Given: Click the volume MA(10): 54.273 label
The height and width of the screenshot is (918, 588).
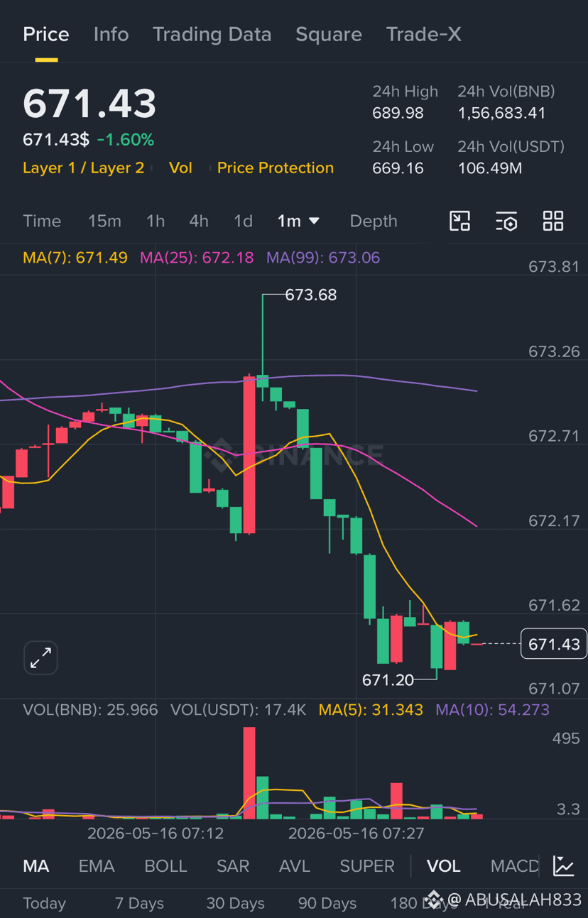Looking at the screenshot, I should point(493,709).
